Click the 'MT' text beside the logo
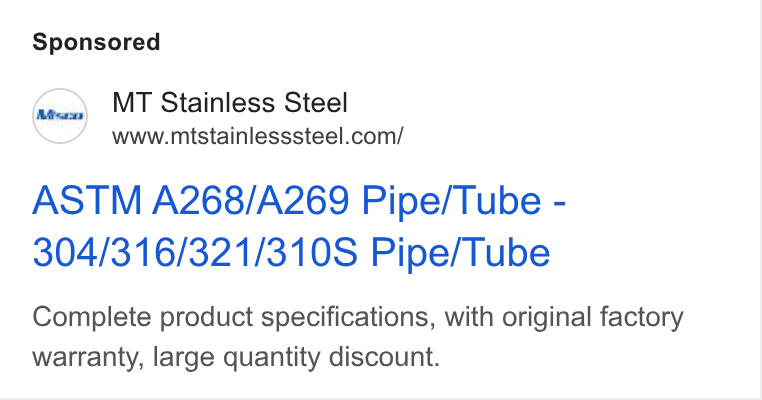The image size is (762, 400). pos(132,103)
